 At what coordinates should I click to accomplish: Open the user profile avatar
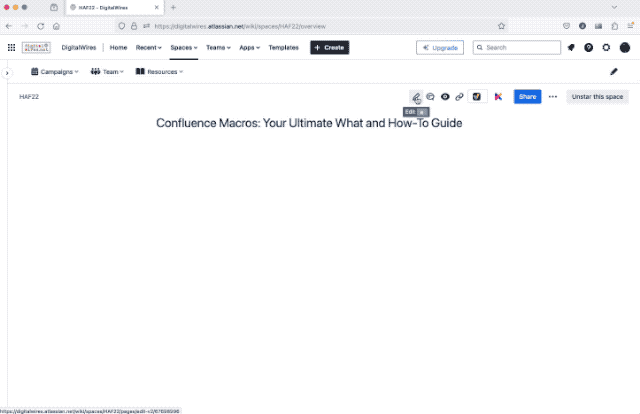[624, 48]
